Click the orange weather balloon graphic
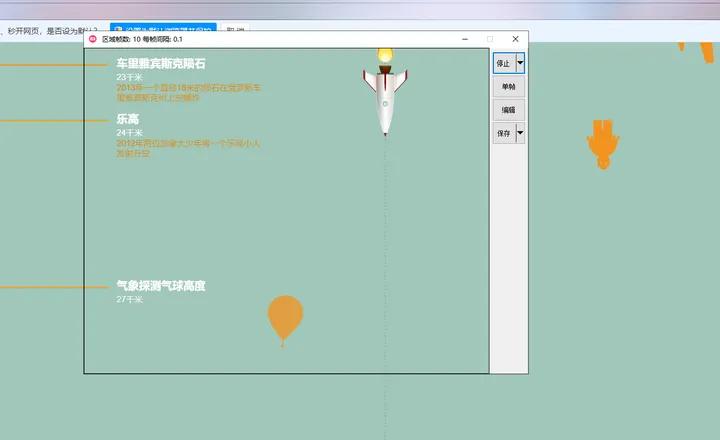Image resolution: width=720 pixels, height=440 pixels. [285, 321]
